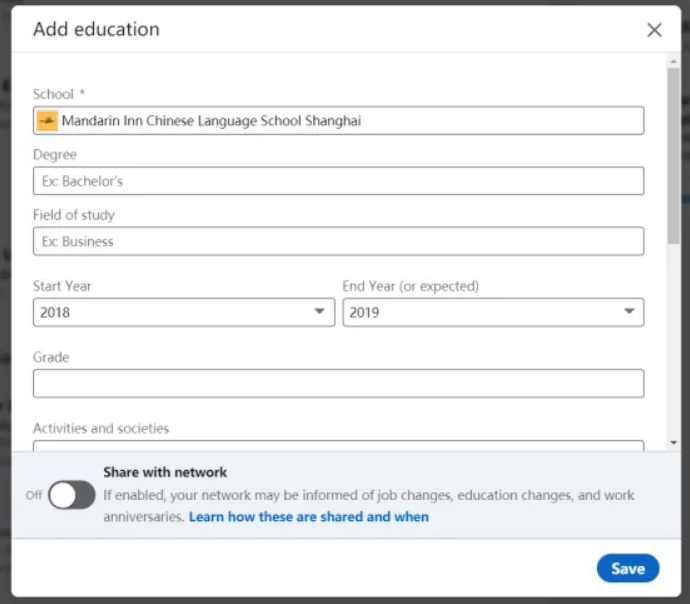The width and height of the screenshot is (690, 604).
Task: Open Learn how these are shared link
Action: coord(309,516)
